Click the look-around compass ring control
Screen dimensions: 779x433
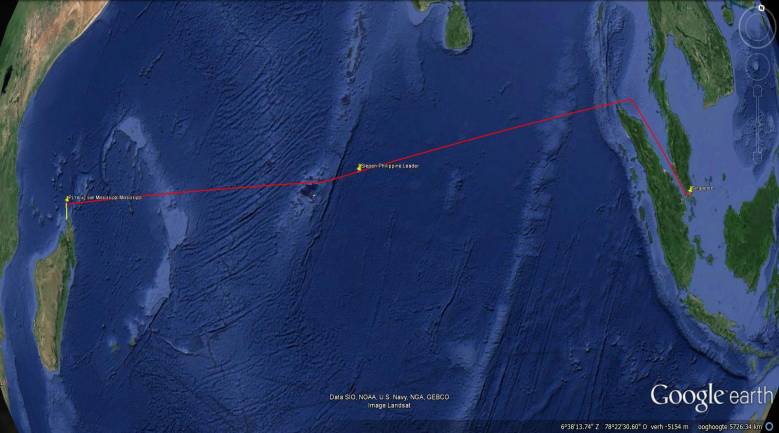(x=757, y=28)
